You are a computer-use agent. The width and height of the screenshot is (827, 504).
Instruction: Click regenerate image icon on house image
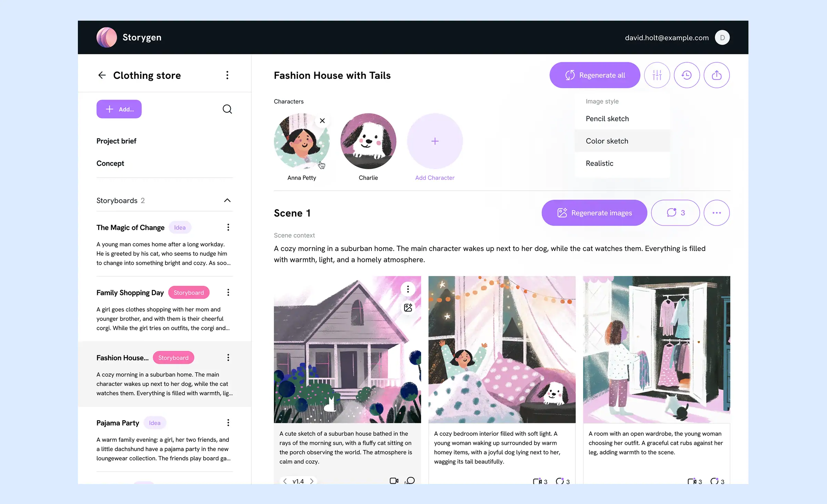pyautogui.click(x=408, y=307)
